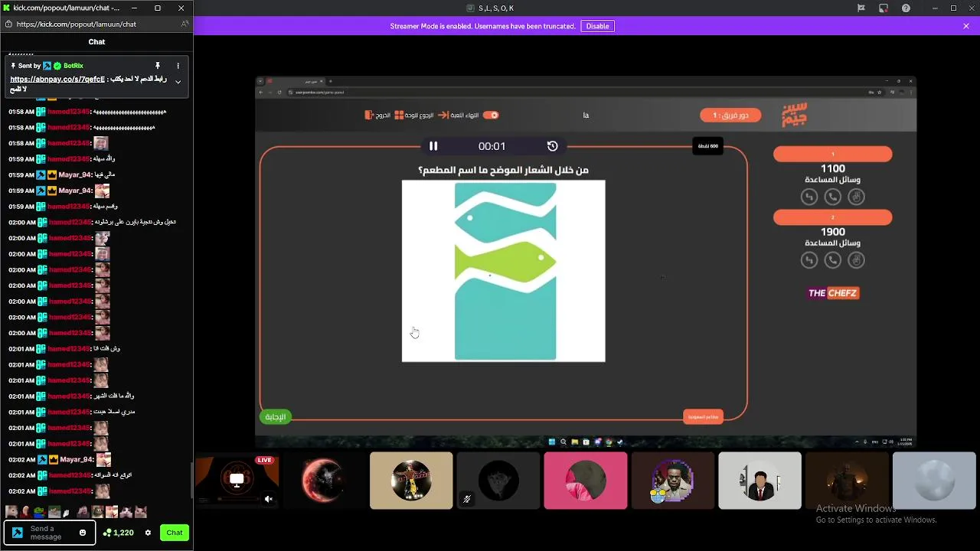Screen dimensions: 980x551
Task: Click the chat identity badge beside message input
Action: (18, 533)
